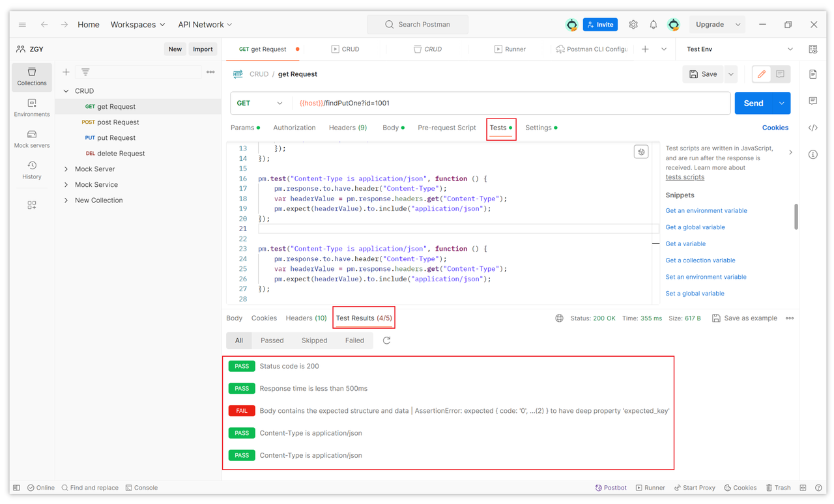Viewport: 834px width, 504px height.
Task: Click the Import button
Action: point(203,49)
